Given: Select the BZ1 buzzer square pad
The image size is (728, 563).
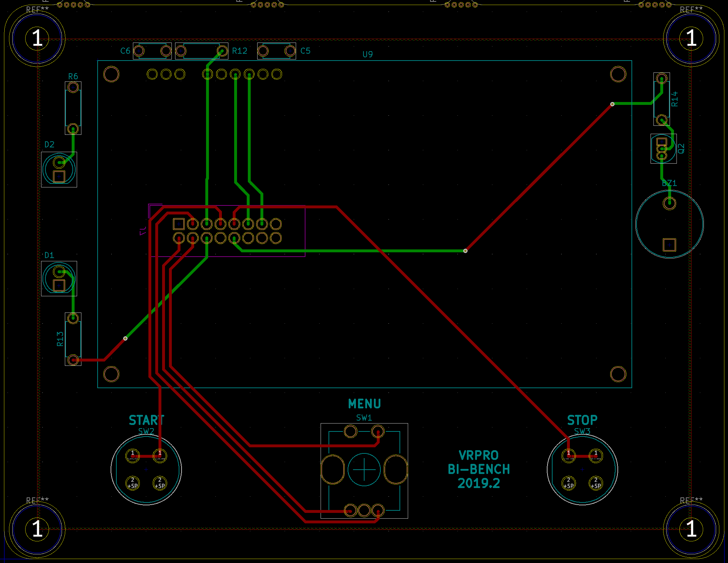Looking at the screenshot, I should click(x=669, y=245).
